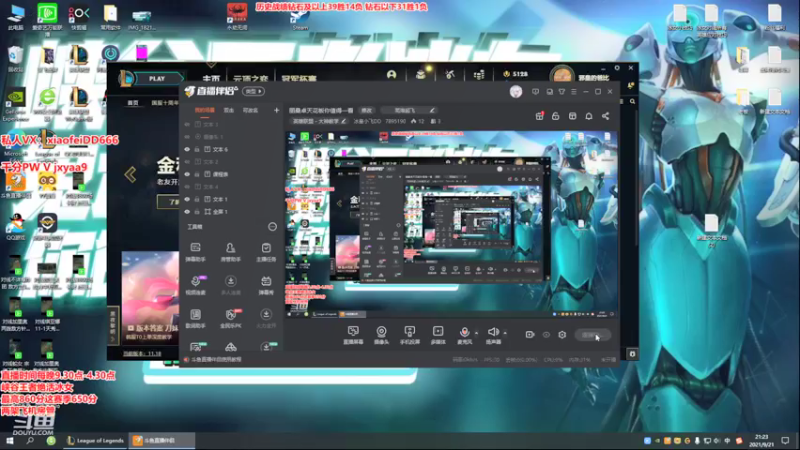Viewport: 800px width, 450px height.
Task: Open the settings gear near the start-stream button
Action: pyautogui.click(x=562, y=335)
